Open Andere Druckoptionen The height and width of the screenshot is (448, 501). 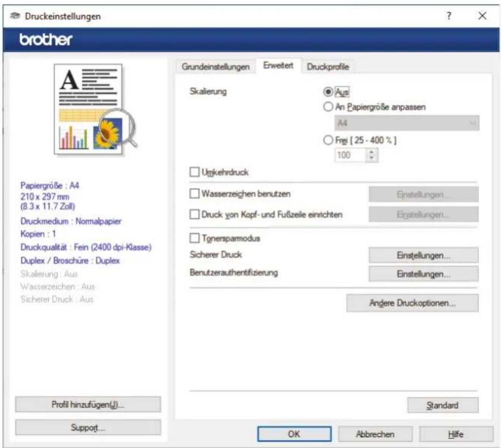click(412, 303)
